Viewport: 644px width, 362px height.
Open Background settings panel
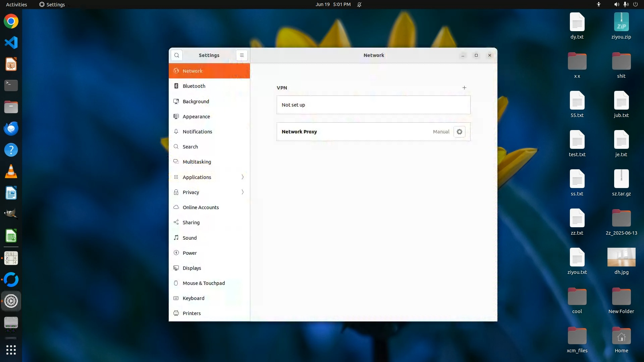point(196,102)
